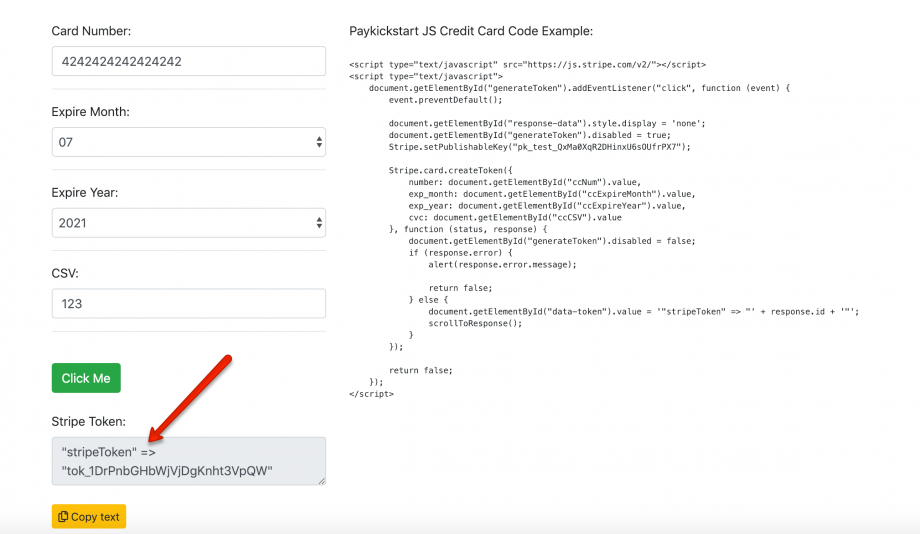Click the 'Paykickstart JS Credit Card Code Example:' heading
920x534 pixels.
click(471, 31)
